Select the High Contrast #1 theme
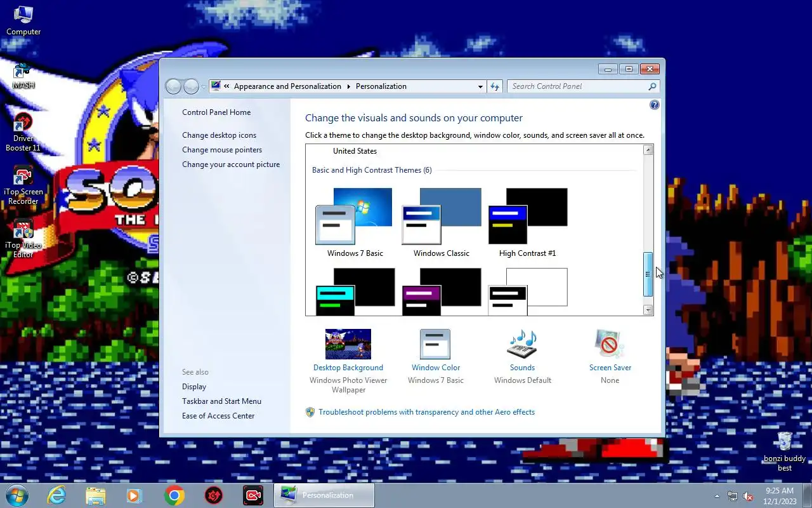 (527, 222)
